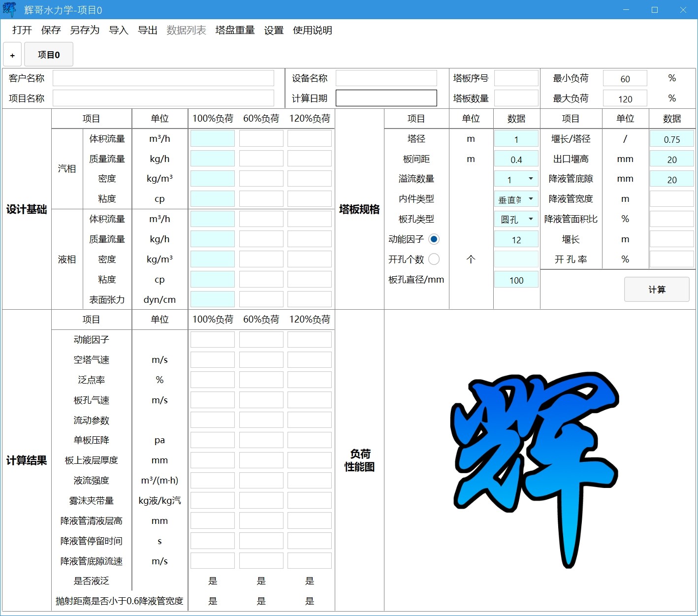Click the 塔径 data field showing 1
This screenshot has width=698, height=616.
(x=516, y=139)
